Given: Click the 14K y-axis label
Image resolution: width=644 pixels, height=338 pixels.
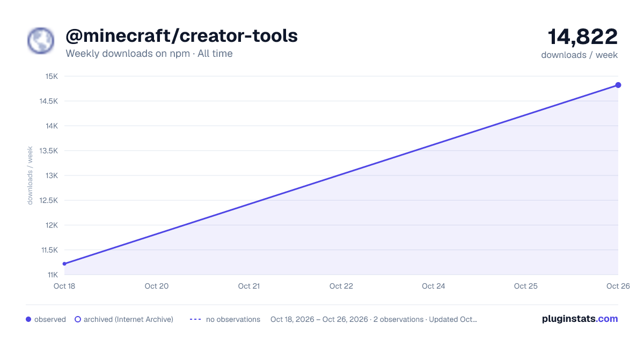Looking at the screenshot, I should click(52, 126).
